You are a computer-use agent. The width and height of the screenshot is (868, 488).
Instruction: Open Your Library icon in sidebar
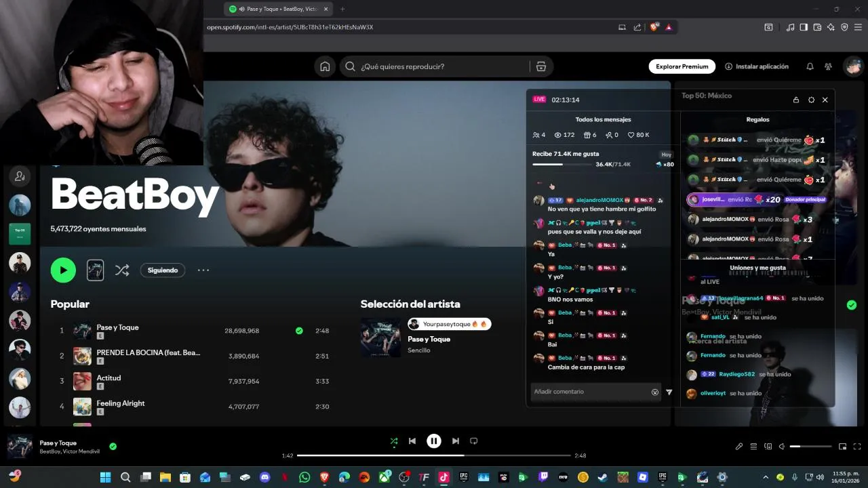pyautogui.click(x=20, y=176)
